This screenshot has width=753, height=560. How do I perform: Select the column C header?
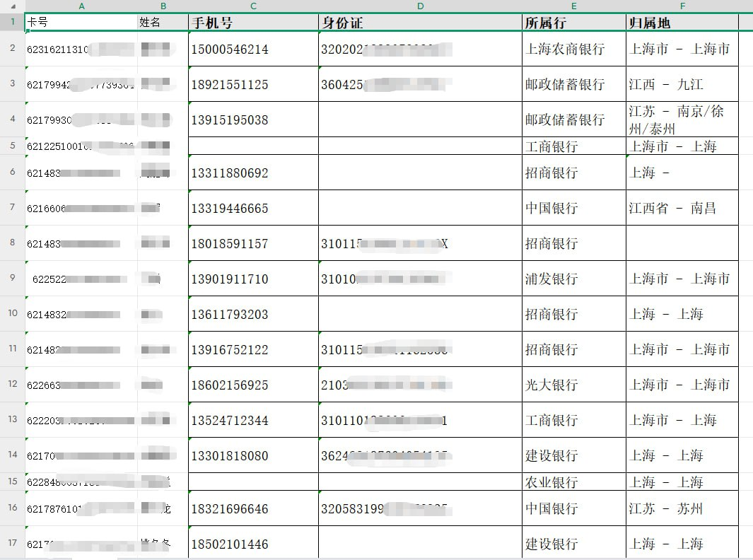[x=253, y=6]
